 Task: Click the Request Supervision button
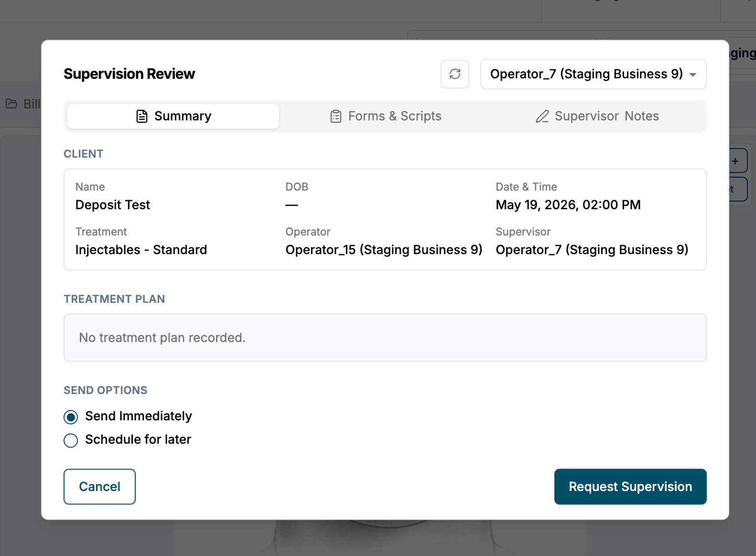pyautogui.click(x=630, y=486)
